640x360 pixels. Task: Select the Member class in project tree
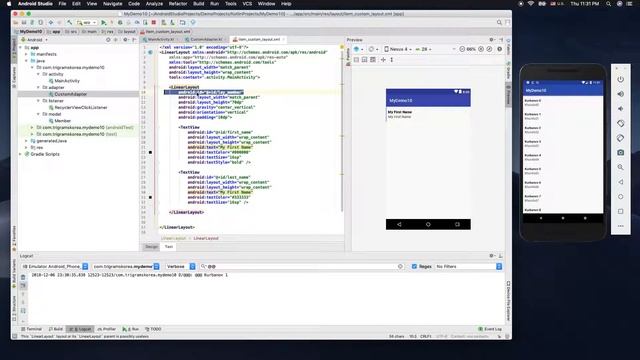coord(62,121)
